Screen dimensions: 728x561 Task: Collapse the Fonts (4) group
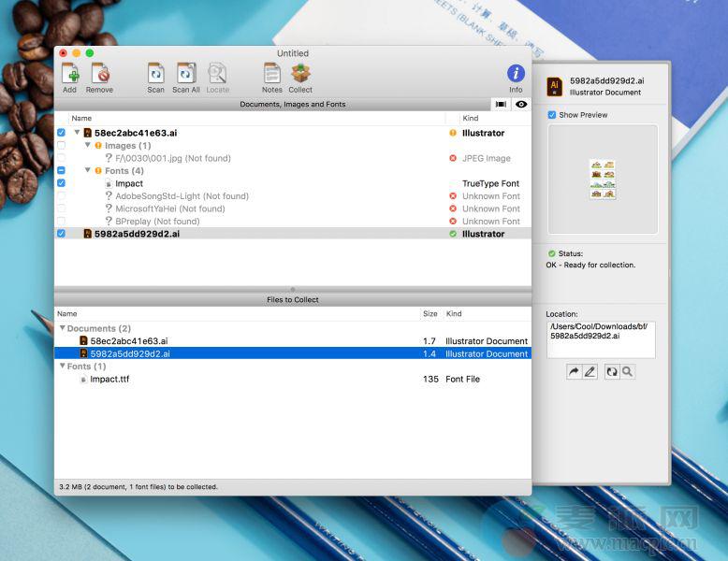pyautogui.click(x=88, y=171)
